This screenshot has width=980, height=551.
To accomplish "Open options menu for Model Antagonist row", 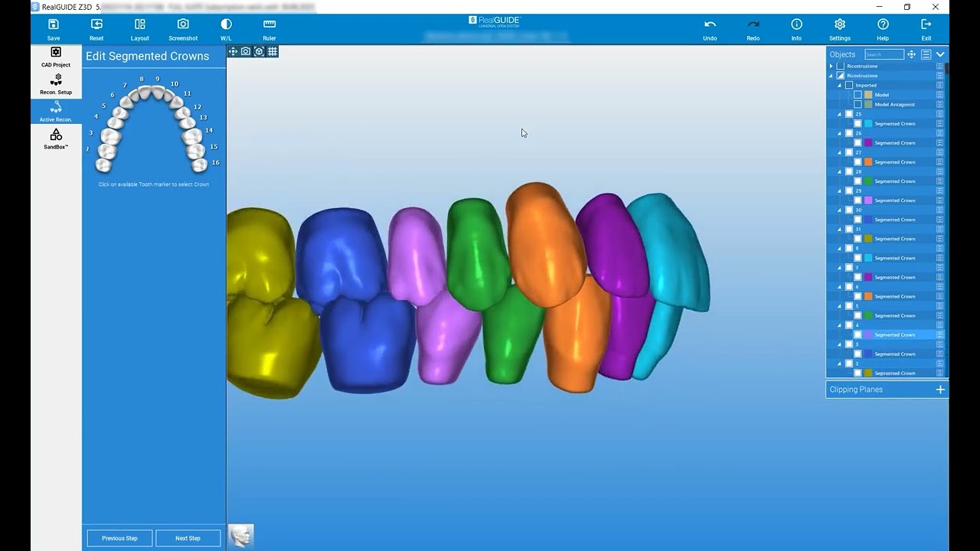I will (x=939, y=104).
